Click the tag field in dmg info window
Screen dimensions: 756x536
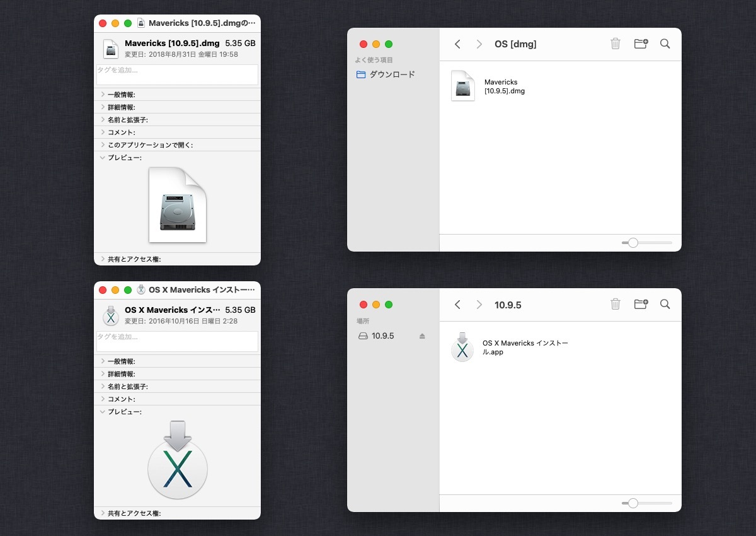[x=177, y=74]
